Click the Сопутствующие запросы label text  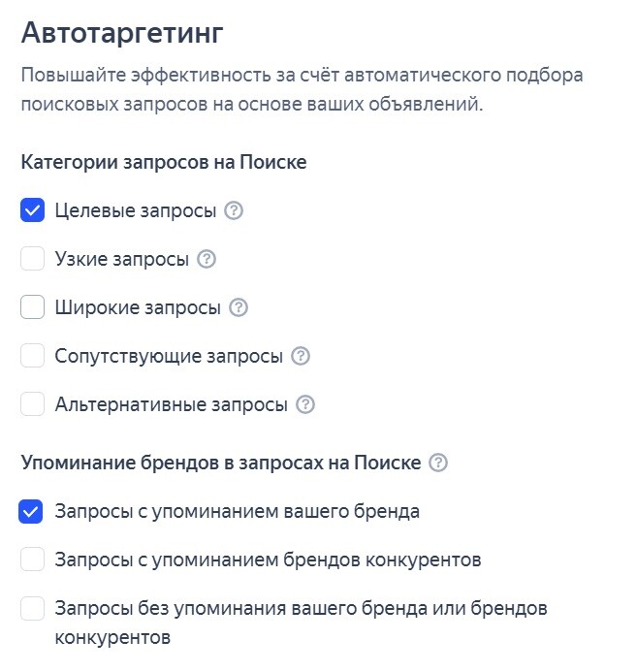pos(169,356)
